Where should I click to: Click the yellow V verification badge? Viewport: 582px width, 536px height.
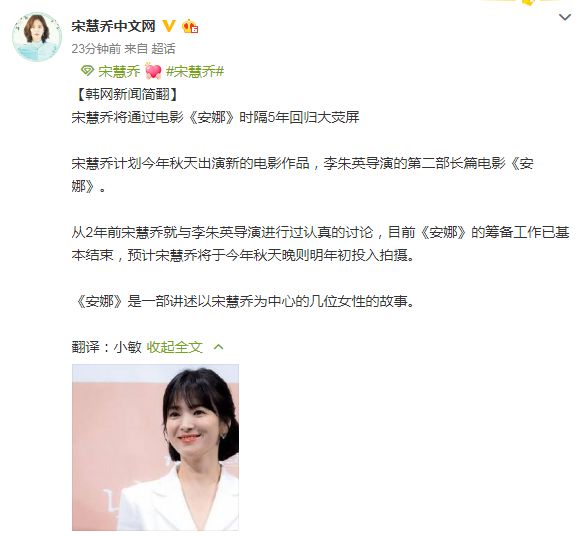pos(169,26)
